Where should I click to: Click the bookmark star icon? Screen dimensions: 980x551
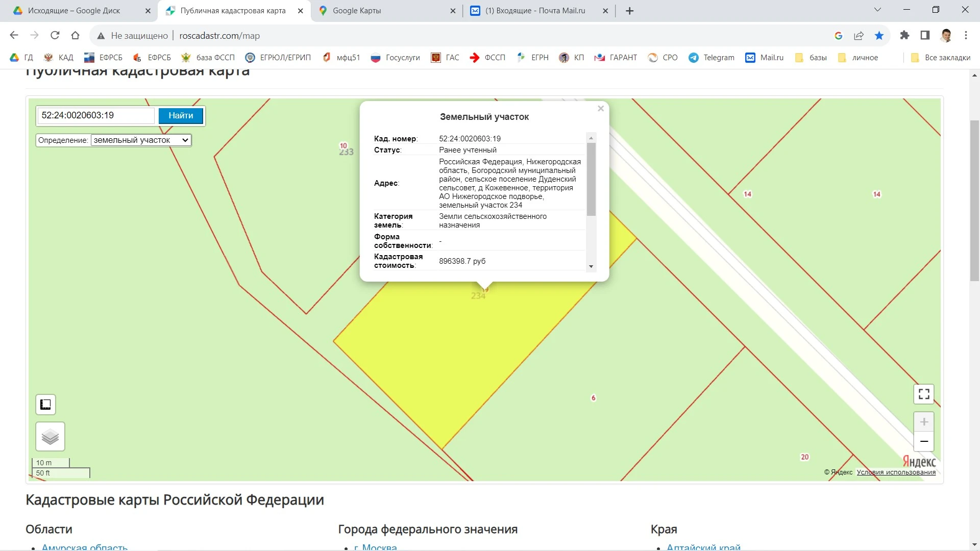879,35
